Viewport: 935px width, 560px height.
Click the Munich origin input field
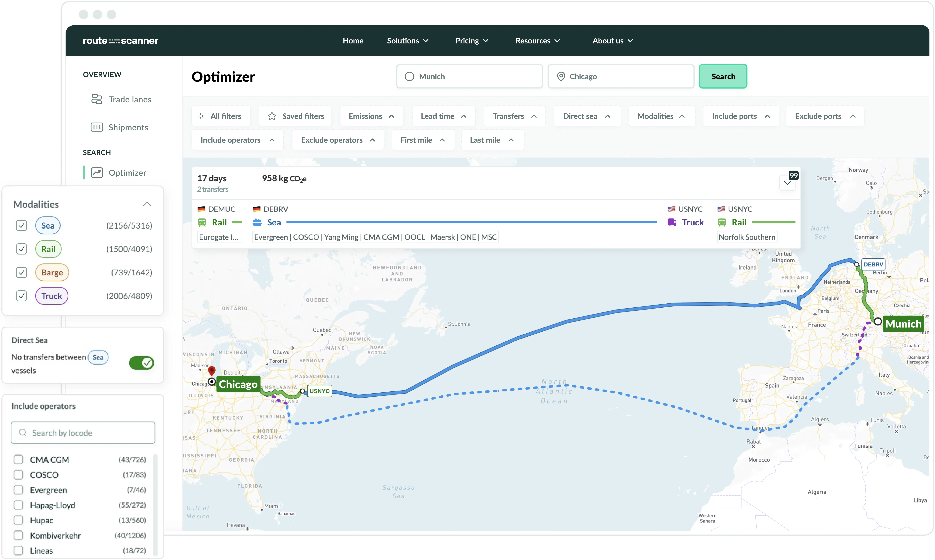[x=469, y=76]
